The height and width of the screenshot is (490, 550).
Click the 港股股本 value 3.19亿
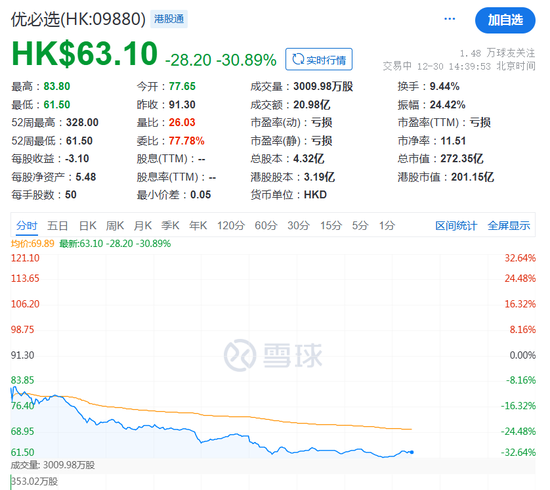pyautogui.click(x=319, y=177)
